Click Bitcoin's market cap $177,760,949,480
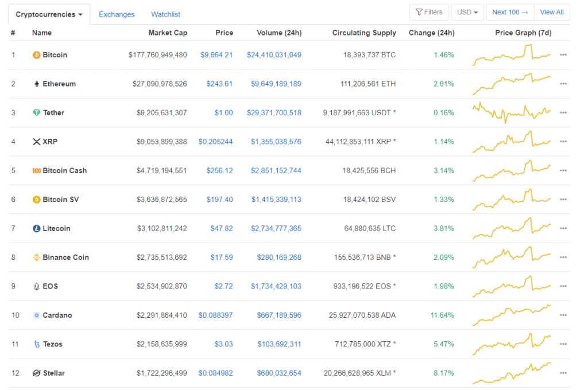This screenshot has width=588, height=390. (157, 55)
